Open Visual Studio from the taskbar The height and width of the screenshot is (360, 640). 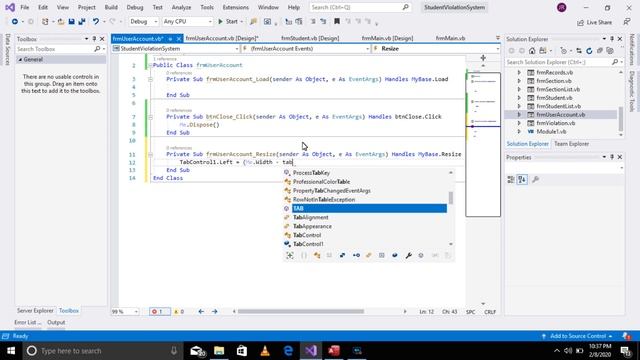(x=311, y=351)
